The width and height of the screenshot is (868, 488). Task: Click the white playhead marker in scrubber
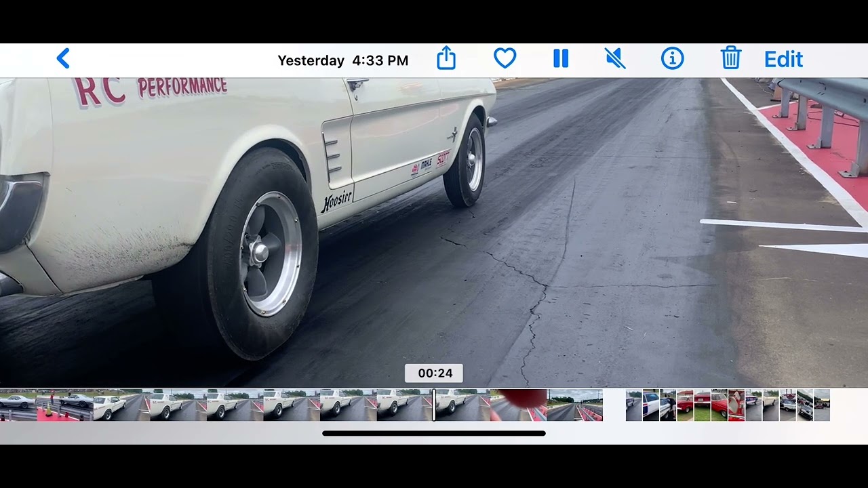point(434,405)
